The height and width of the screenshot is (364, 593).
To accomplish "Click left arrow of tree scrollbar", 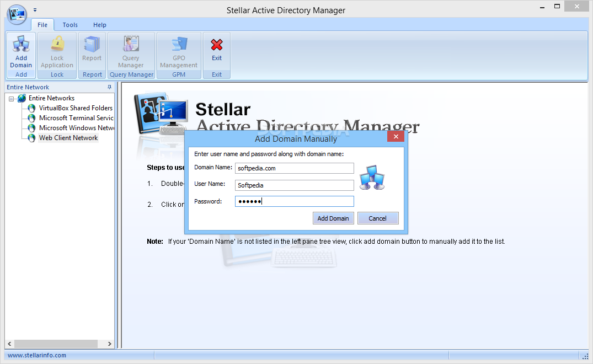I will click(10, 344).
